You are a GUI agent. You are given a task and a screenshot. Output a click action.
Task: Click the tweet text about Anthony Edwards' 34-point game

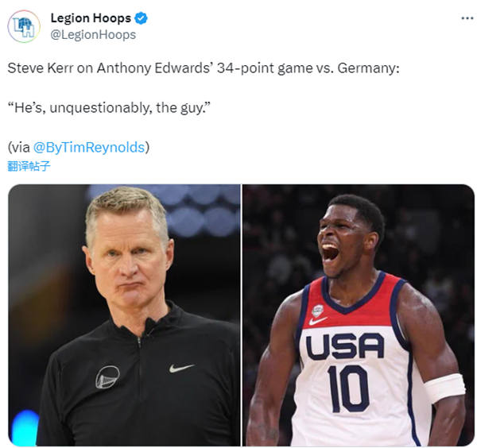(204, 68)
